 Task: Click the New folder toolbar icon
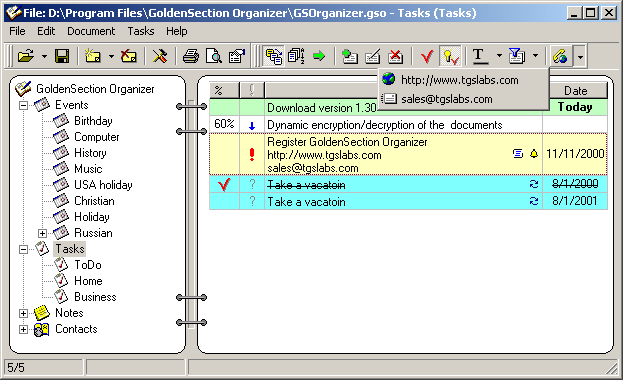(93, 56)
